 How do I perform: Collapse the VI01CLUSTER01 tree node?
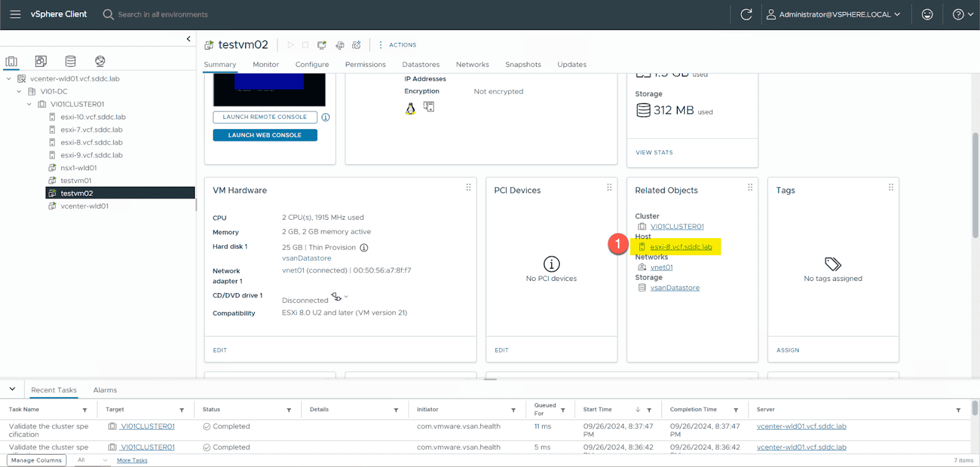(x=29, y=104)
